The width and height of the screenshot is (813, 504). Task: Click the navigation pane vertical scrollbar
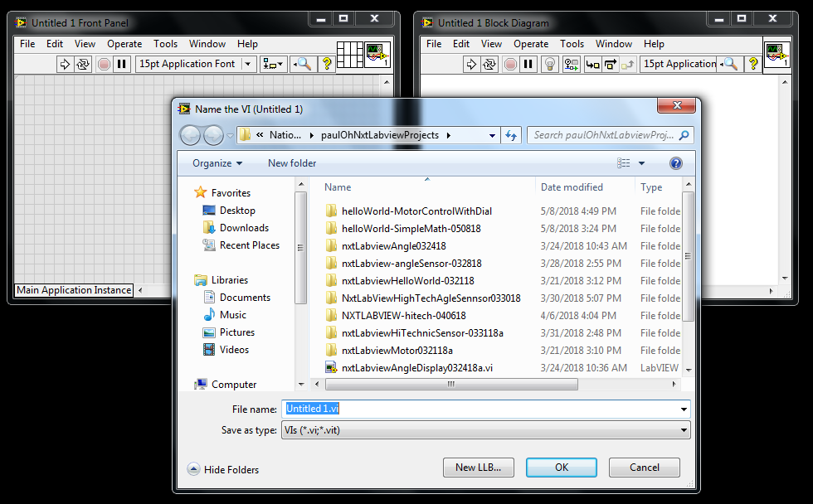pyautogui.click(x=300, y=248)
